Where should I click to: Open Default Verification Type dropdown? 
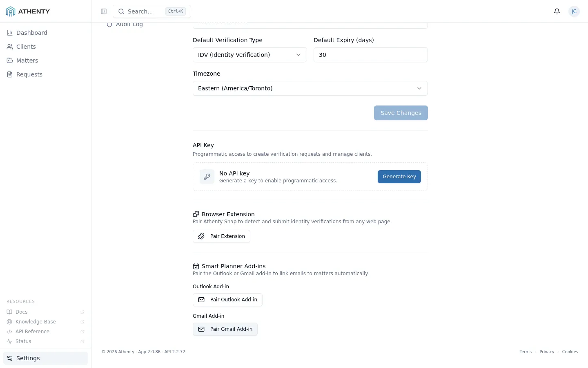[250, 55]
